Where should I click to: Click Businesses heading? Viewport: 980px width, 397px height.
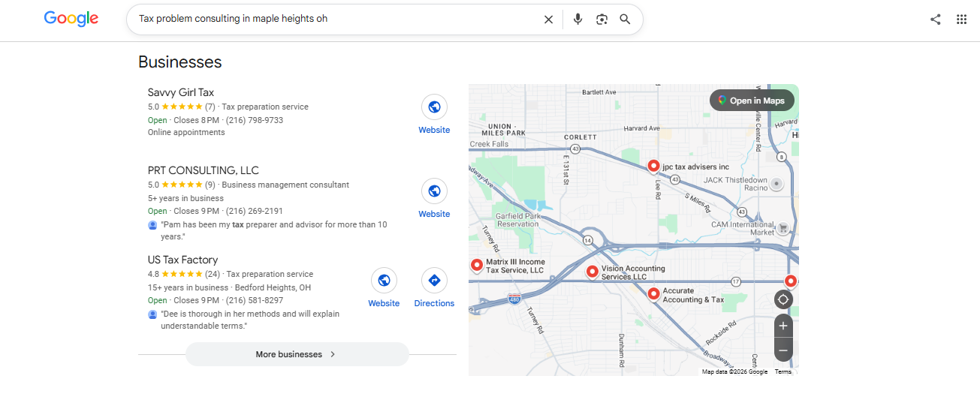[180, 62]
